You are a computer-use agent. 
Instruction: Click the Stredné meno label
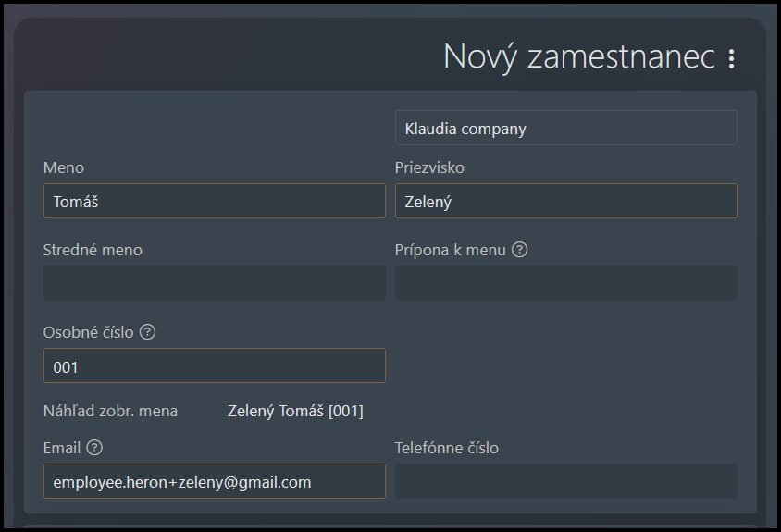tap(93, 250)
